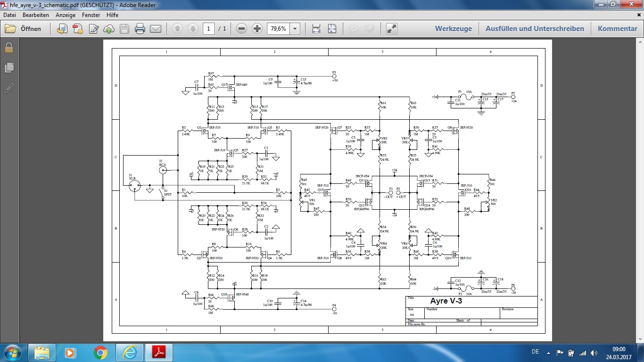Click Adobe Reader taskbar icon
644x362 pixels.
coord(158,353)
